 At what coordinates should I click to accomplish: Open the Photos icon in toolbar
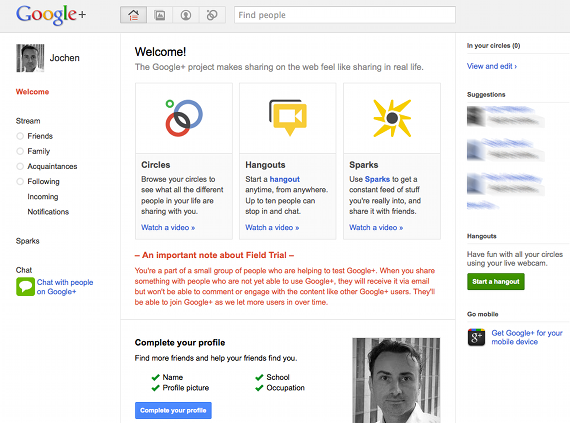point(160,15)
